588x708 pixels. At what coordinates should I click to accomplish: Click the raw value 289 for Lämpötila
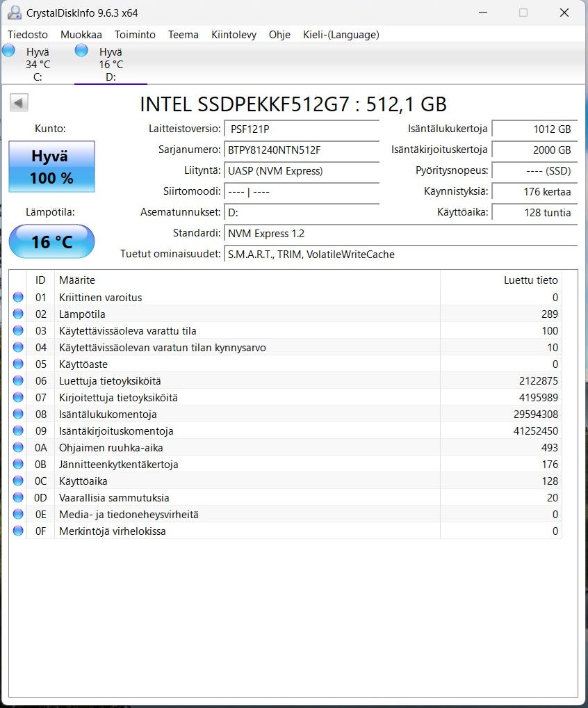coord(550,314)
